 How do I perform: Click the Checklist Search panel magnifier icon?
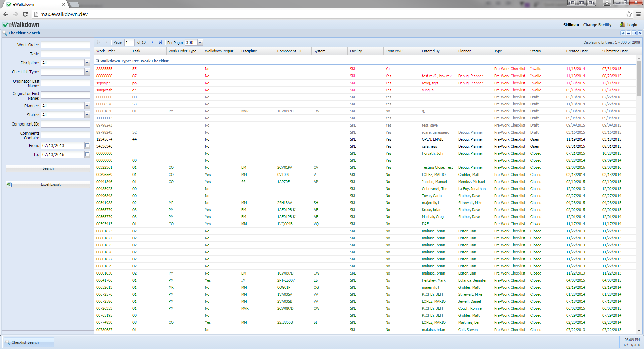5,33
